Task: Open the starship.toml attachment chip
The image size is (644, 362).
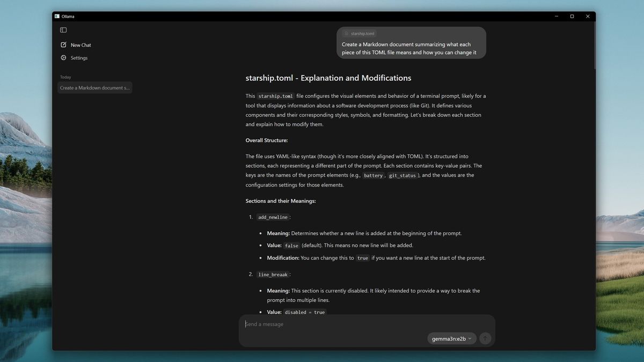Action: tap(360, 33)
